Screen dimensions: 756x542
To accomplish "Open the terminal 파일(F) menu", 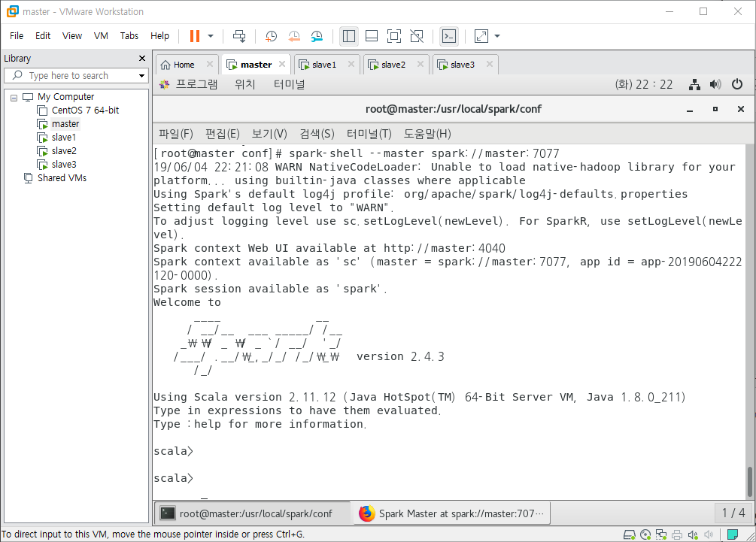I will [176, 134].
